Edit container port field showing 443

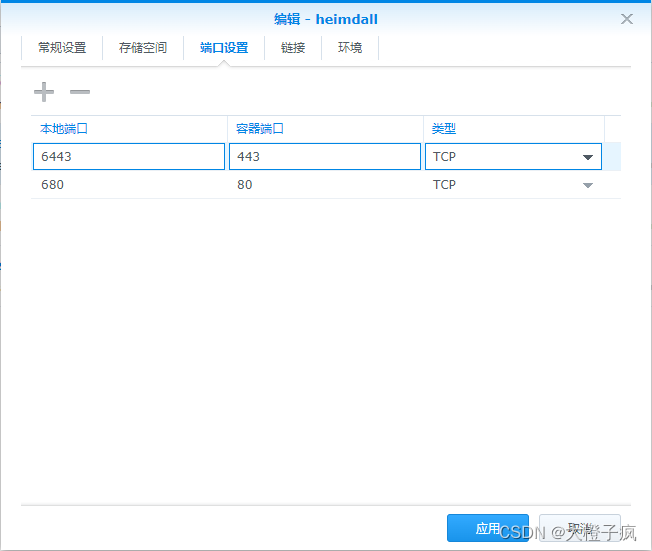(x=325, y=156)
